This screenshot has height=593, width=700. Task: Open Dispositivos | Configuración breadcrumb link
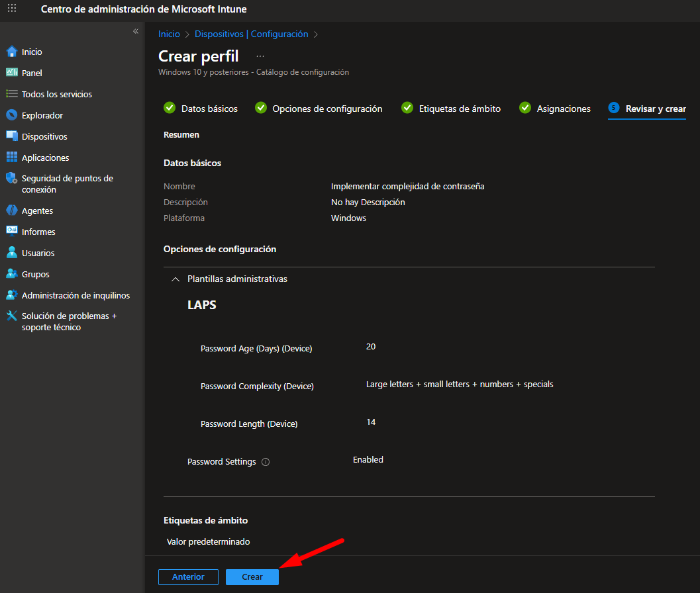251,34
